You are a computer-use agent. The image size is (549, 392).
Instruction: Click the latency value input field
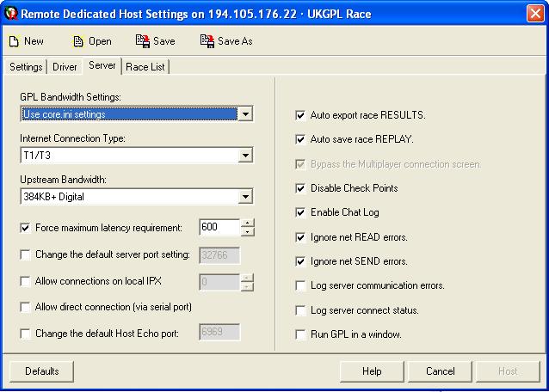coord(218,228)
